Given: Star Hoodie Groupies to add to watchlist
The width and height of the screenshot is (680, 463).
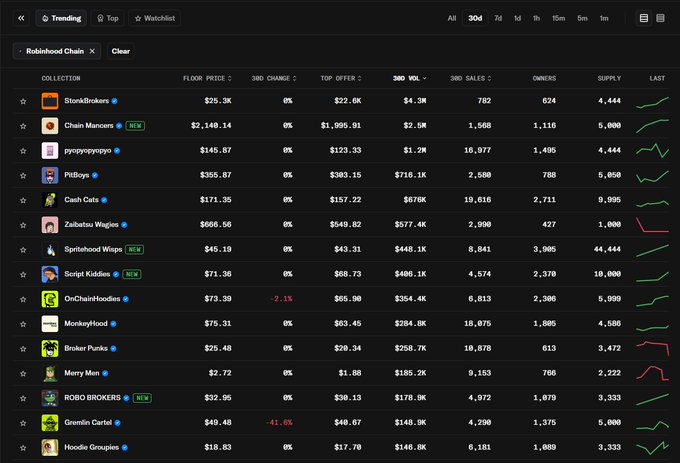Looking at the screenshot, I should (x=23, y=447).
